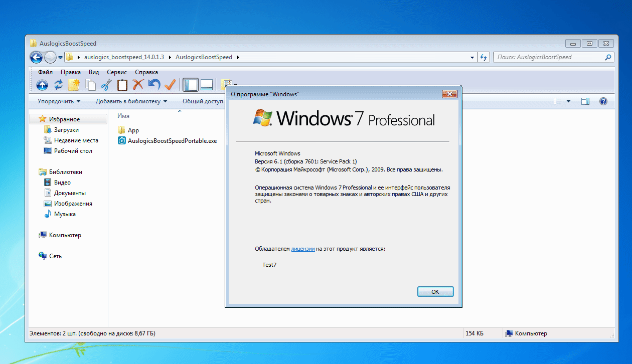The width and height of the screenshot is (632, 364).
Task: Open the лицензии link in the dialog
Action: (x=303, y=249)
